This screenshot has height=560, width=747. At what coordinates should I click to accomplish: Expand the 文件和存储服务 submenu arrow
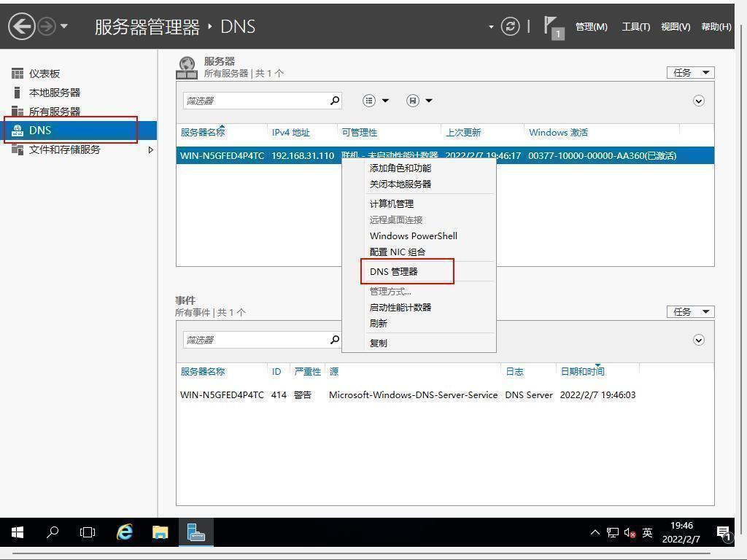tap(151, 150)
